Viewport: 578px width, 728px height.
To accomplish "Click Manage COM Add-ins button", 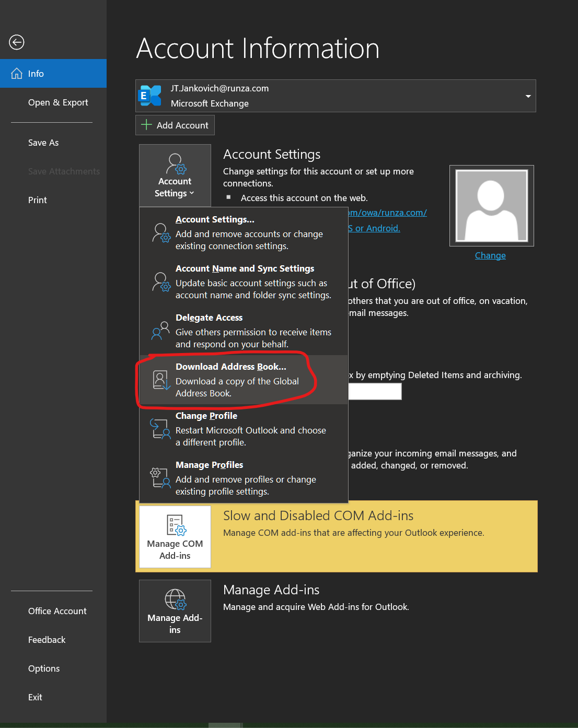I will (x=175, y=537).
